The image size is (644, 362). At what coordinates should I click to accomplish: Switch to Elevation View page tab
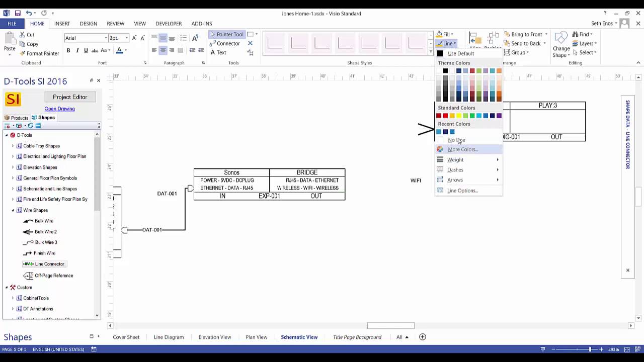pyautogui.click(x=215, y=337)
